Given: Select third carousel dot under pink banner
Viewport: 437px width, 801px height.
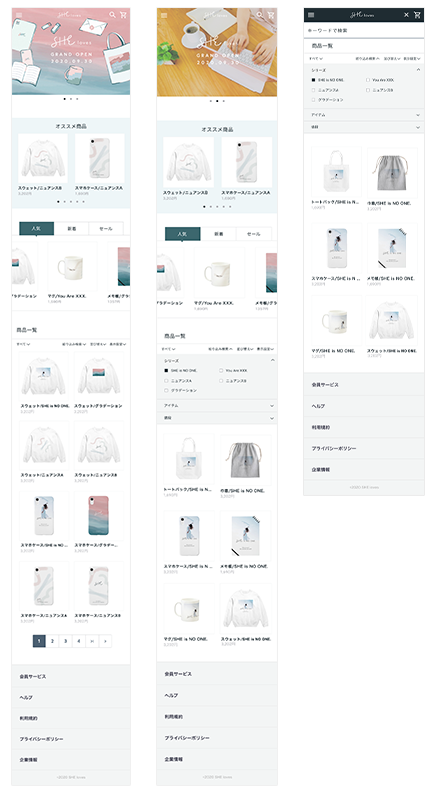Looking at the screenshot, I should (77, 99).
